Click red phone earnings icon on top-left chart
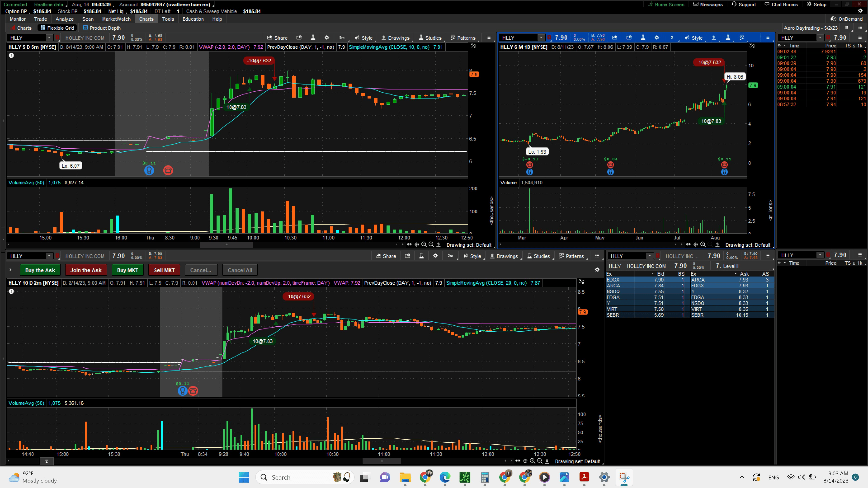 coord(168,170)
